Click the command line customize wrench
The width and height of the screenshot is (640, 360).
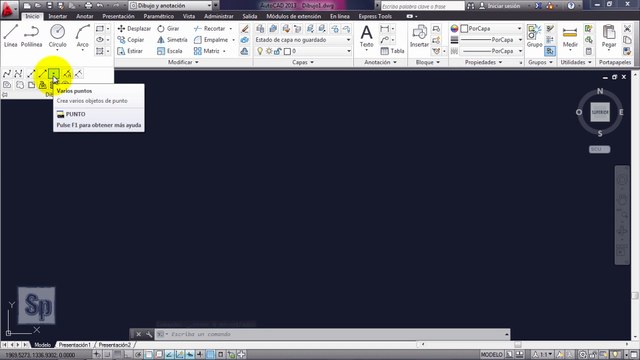[149, 334]
